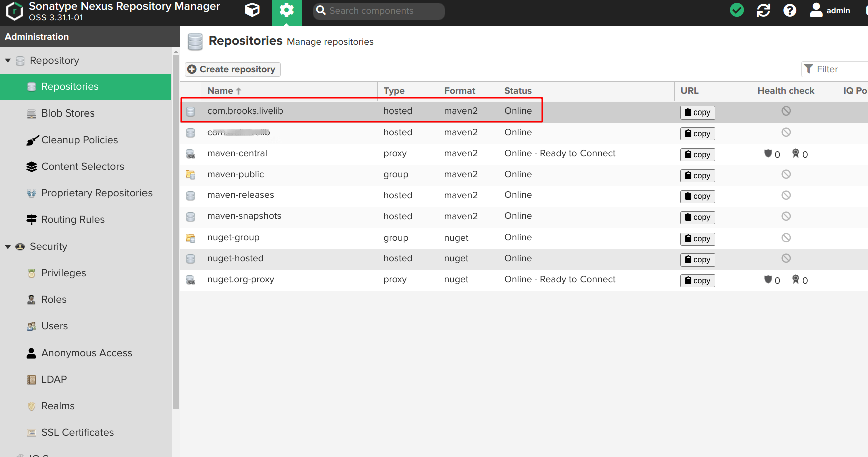Image resolution: width=868 pixels, height=457 pixels.
Task: Sort by the Type column header
Action: [x=407, y=91]
